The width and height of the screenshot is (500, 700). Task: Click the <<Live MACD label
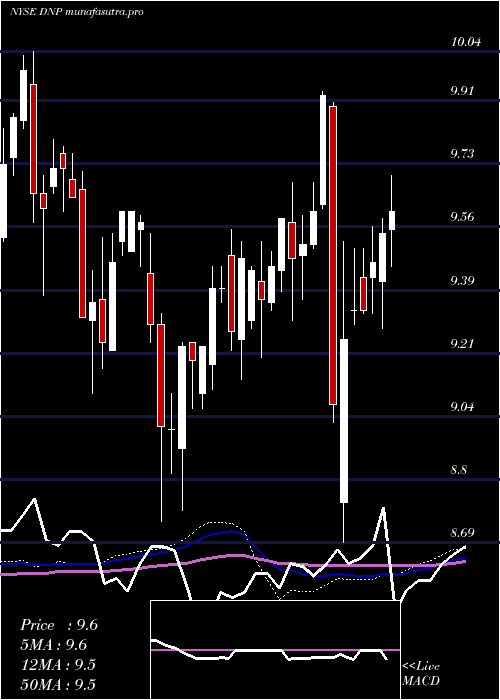pyautogui.click(x=421, y=673)
